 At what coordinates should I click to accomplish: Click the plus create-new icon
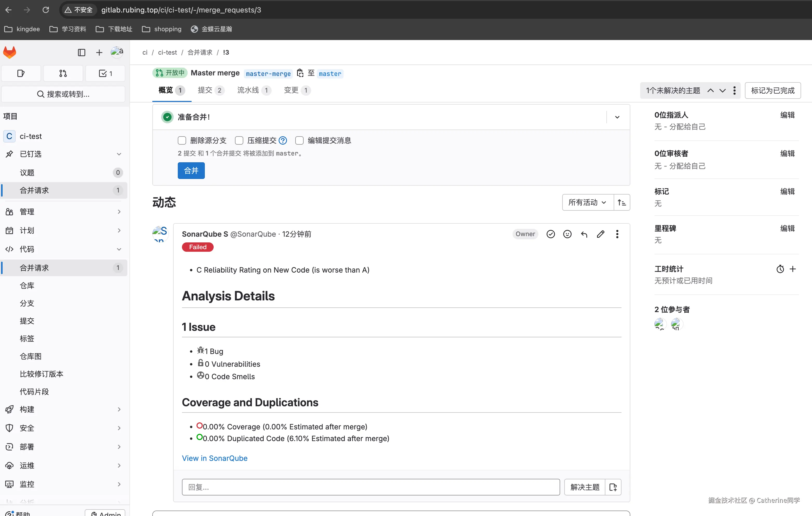click(x=99, y=52)
